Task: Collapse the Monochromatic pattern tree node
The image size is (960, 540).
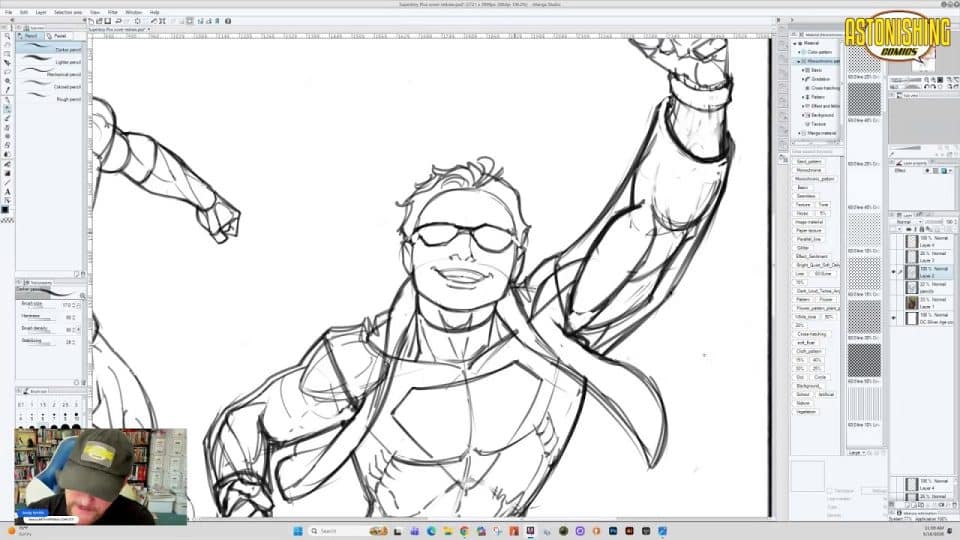Action: point(798,61)
